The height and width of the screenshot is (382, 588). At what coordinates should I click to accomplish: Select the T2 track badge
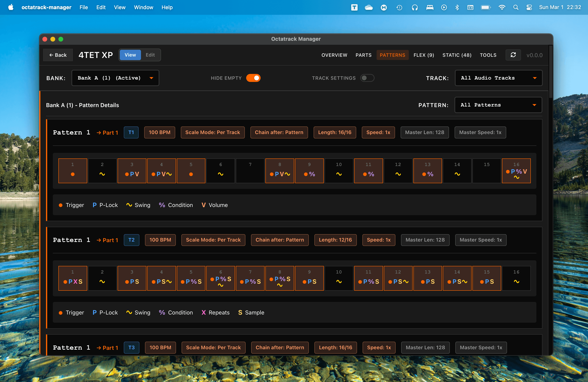[x=131, y=240]
